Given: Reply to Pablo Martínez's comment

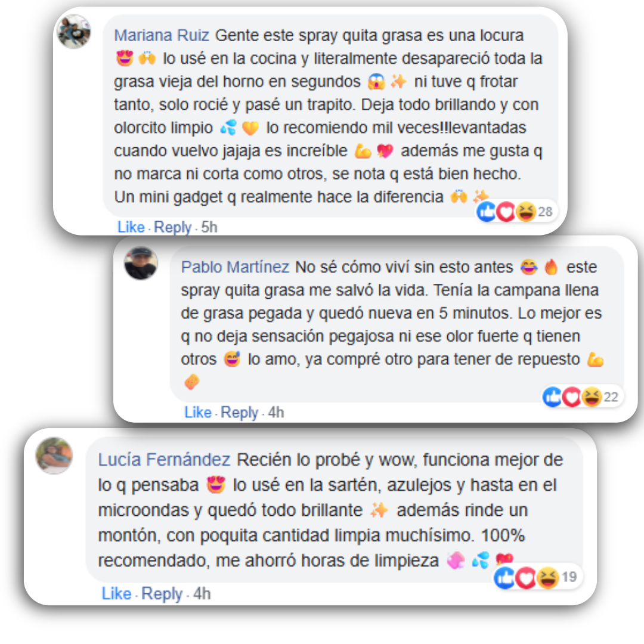Looking at the screenshot, I should click(240, 413).
